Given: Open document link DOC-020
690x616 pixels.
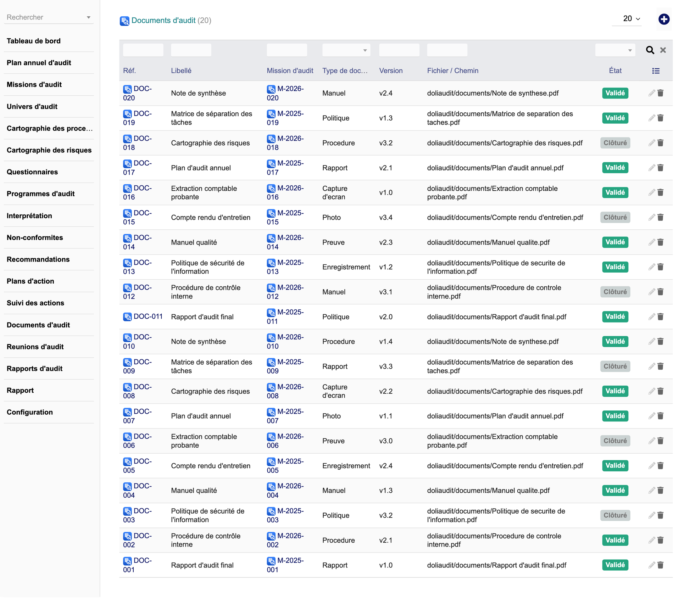Looking at the screenshot, I should (138, 93).
